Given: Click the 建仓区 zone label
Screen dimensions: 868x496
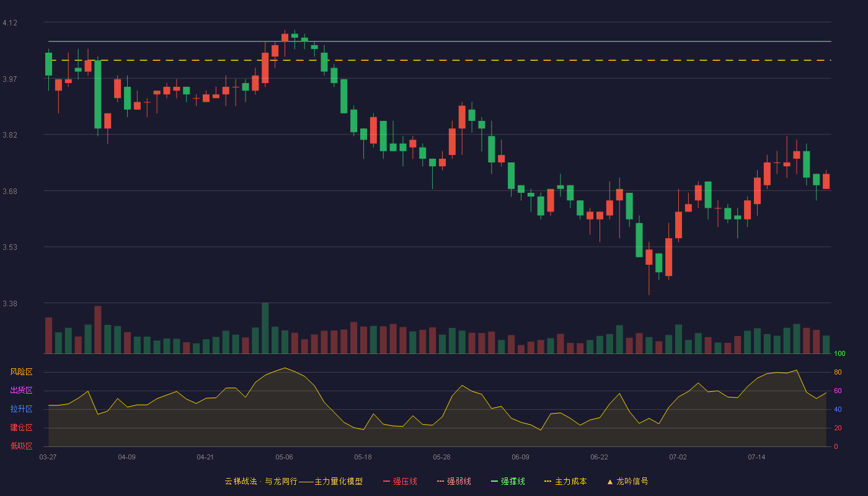Looking at the screenshot, I should tap(21, 428).
